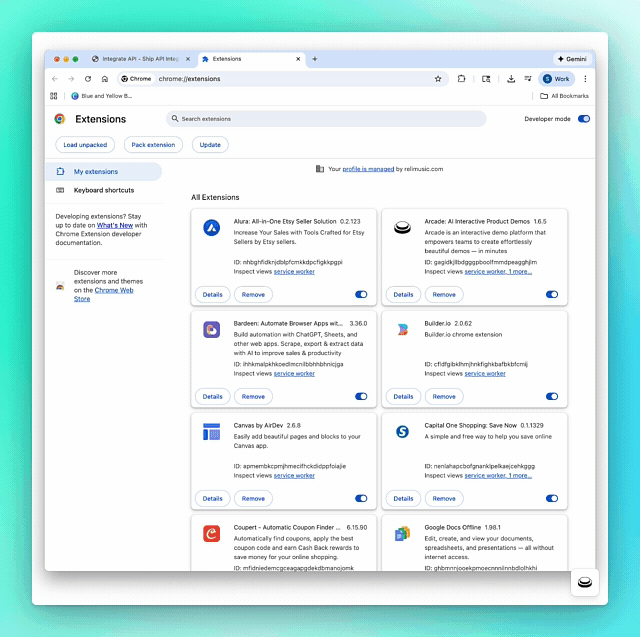This screenshot has height=637, width=640.
Task: Open the Blue and Yellow bookmark
Action: point(102,96)
